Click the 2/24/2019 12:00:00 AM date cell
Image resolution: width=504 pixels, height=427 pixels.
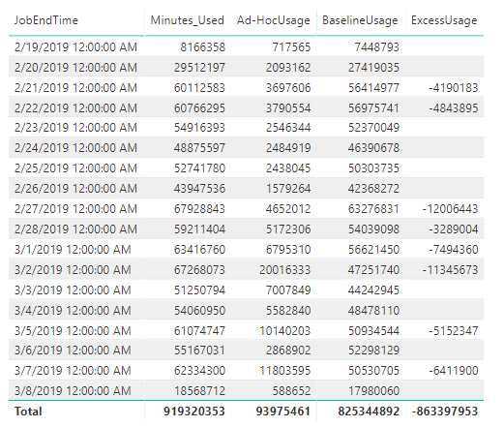point(75,148)
